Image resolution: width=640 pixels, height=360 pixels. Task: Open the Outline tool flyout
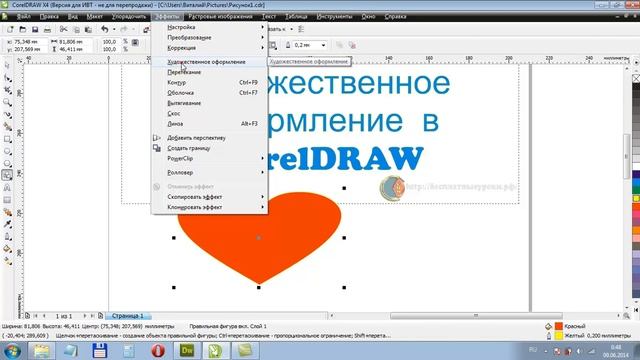tap(7, 237)
